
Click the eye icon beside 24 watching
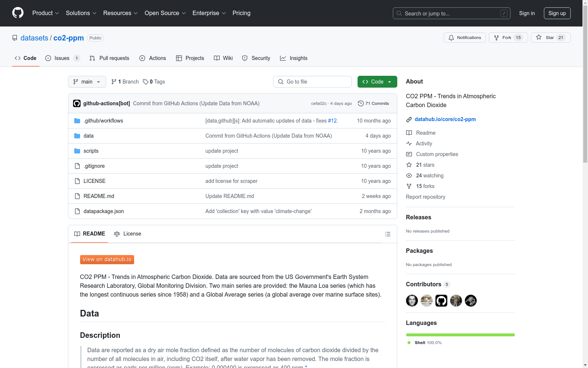[x=409, y=176]
